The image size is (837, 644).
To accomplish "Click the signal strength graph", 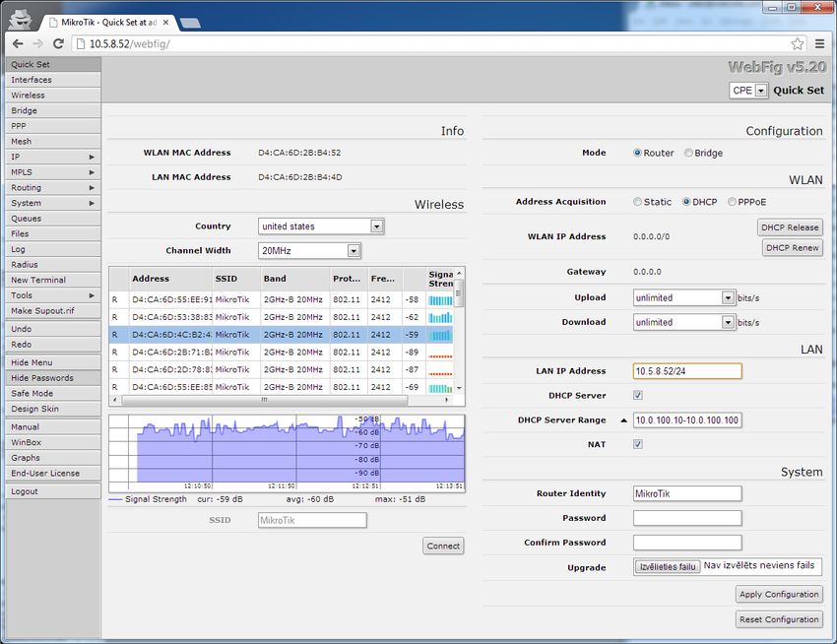I will (287, 453).
